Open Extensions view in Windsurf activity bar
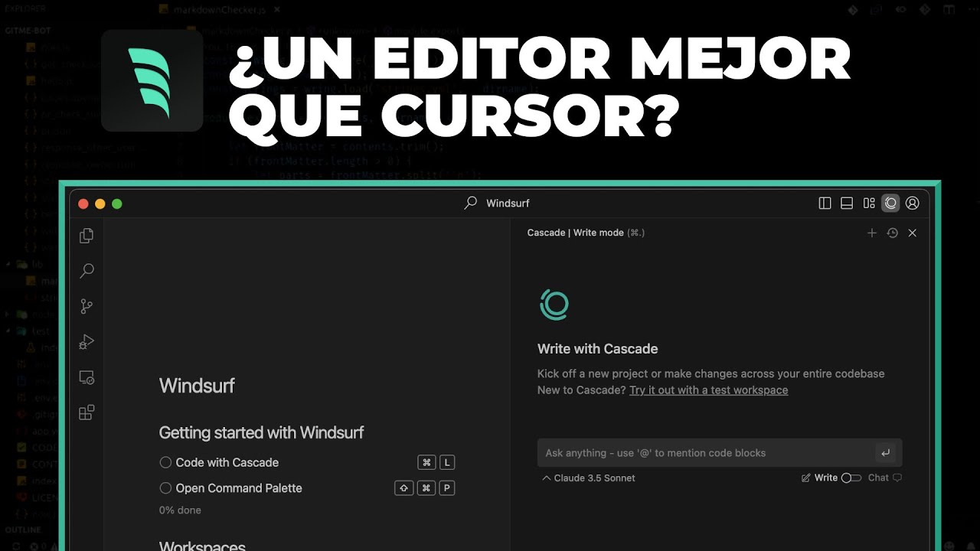 tap(87, 413)
